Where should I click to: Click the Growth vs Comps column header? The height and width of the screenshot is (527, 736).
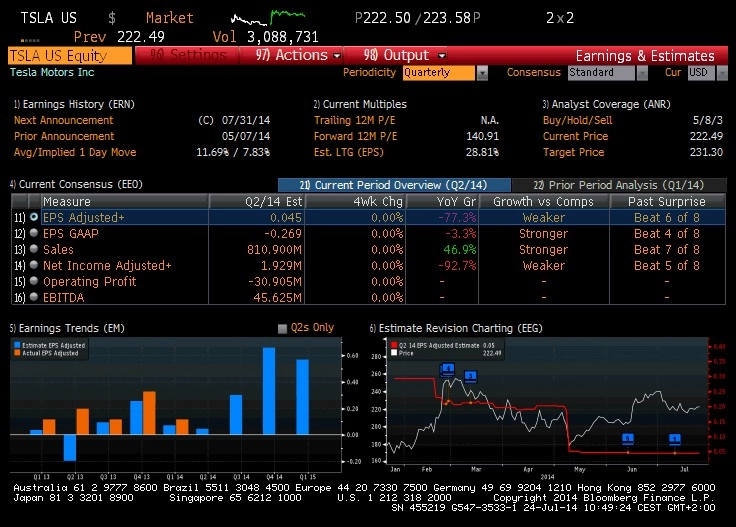544,201
